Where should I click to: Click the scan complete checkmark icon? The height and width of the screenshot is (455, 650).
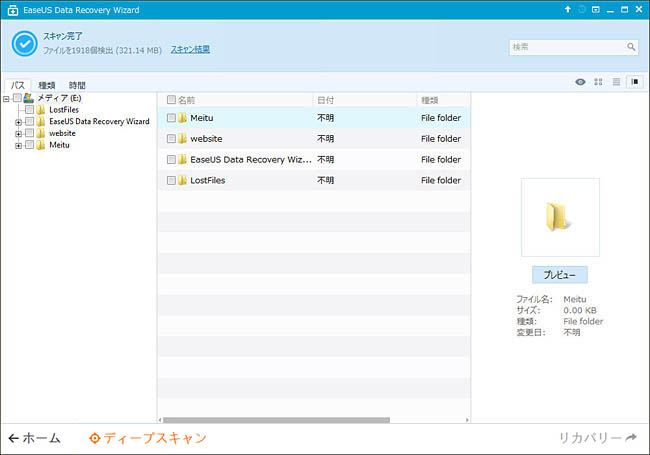click(24, 44)
